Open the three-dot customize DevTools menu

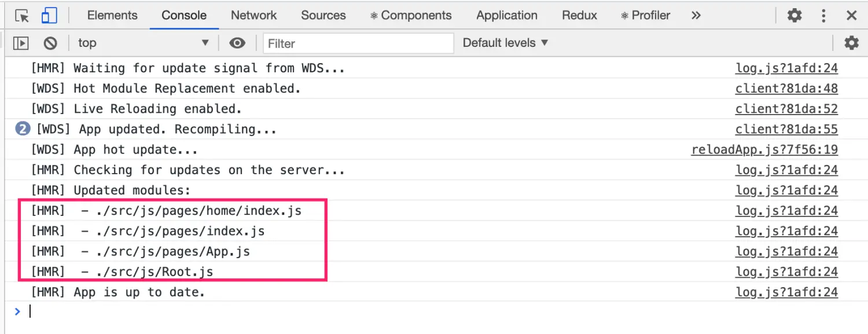pos(823,16)
